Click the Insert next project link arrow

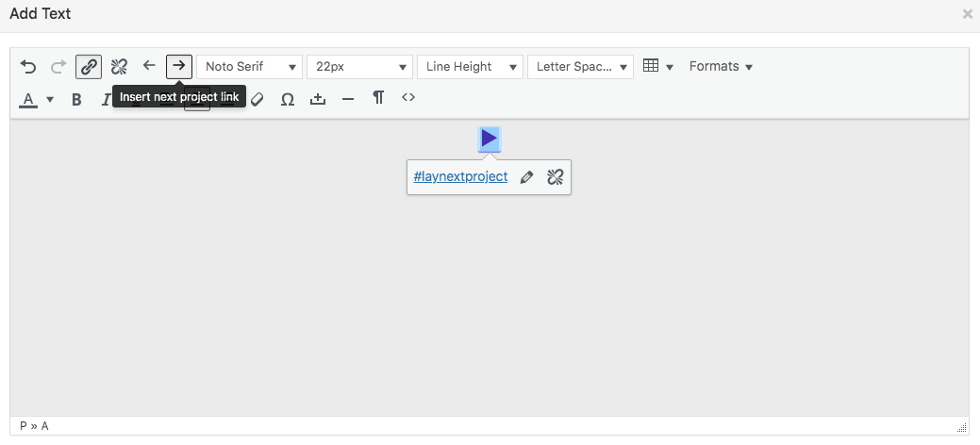pos(178,66)
